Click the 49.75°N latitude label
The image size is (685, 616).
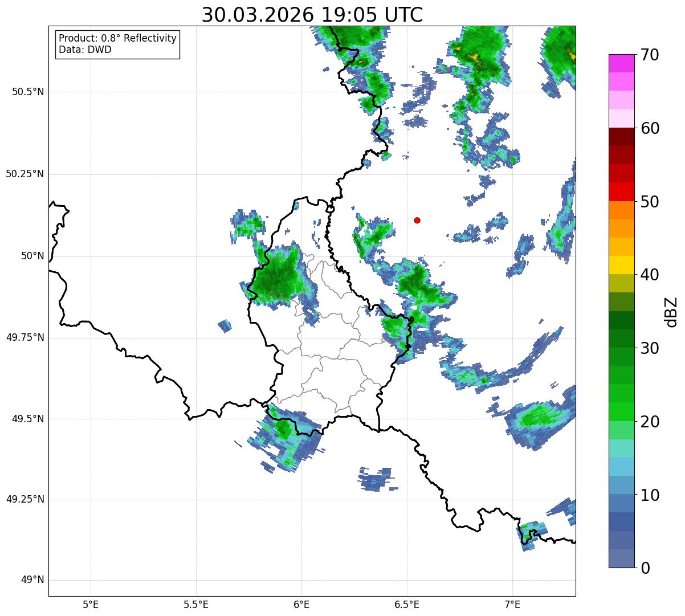(x=25, y=337)
